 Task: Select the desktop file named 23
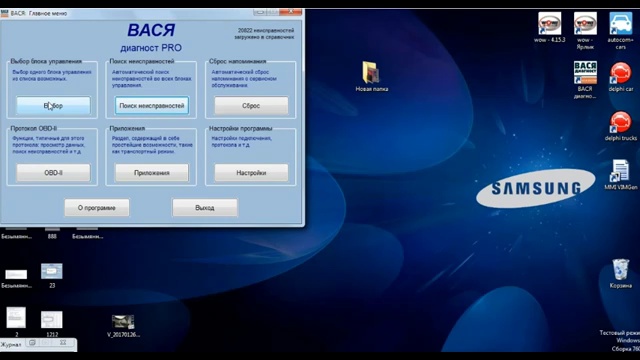coord(52,276)
